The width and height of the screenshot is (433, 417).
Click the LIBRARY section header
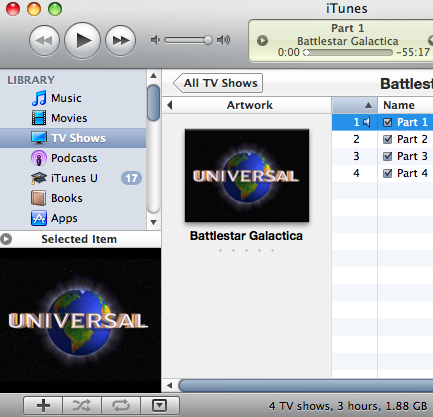31,80
